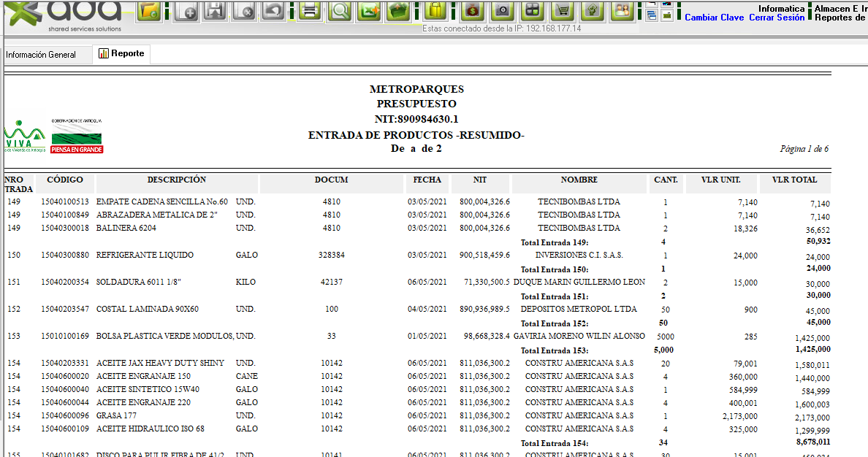Click the Cerrar Sesión link

point(776,18)
